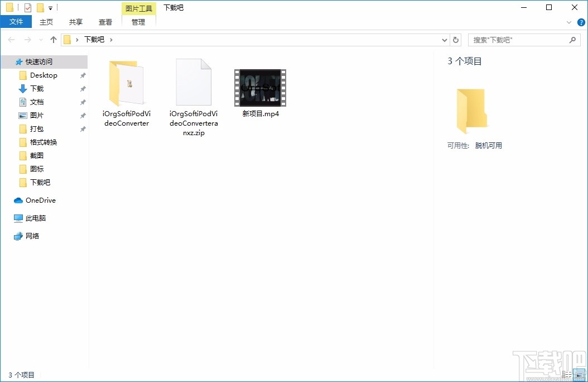Open the 新项目.mp4 video thumbnail
Image resolution: width=588 pixels, height=382 pixels.
tap(260, 87)
